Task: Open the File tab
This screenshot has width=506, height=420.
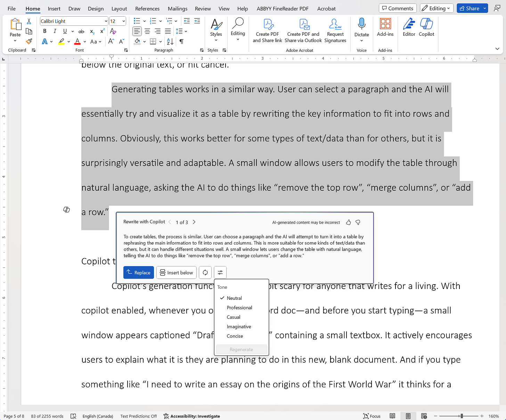Action: (11, 9)
